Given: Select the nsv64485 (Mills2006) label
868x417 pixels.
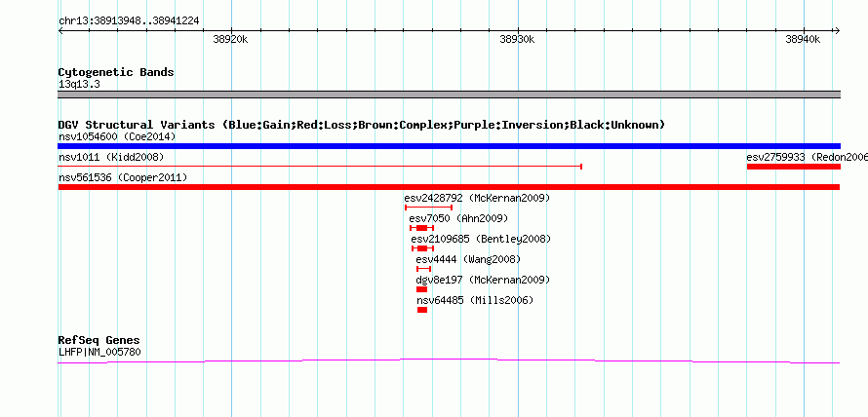Looking at the screenshot, I should tap(475, 300).
